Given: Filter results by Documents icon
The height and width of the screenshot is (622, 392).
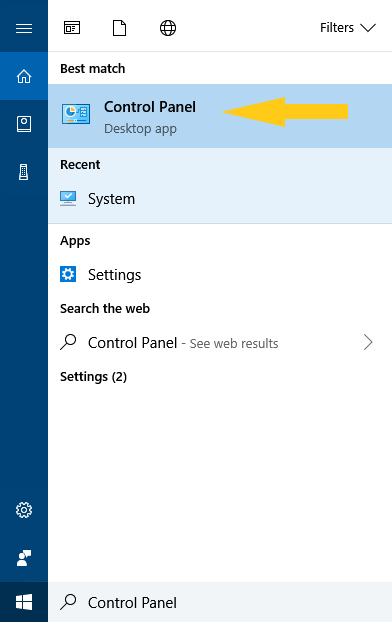Looking at the screenshot, I should click(119, 28).
